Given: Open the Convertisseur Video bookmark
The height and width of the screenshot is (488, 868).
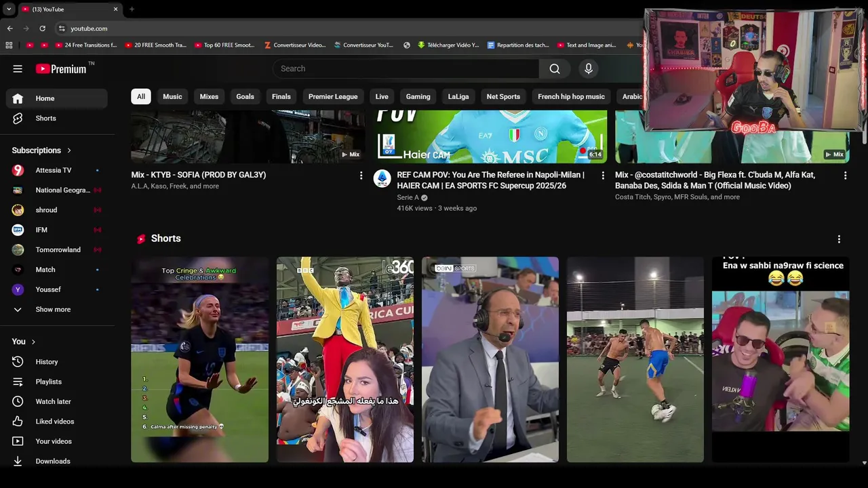Looking at the screenshot, I should (x=295, y=45).
